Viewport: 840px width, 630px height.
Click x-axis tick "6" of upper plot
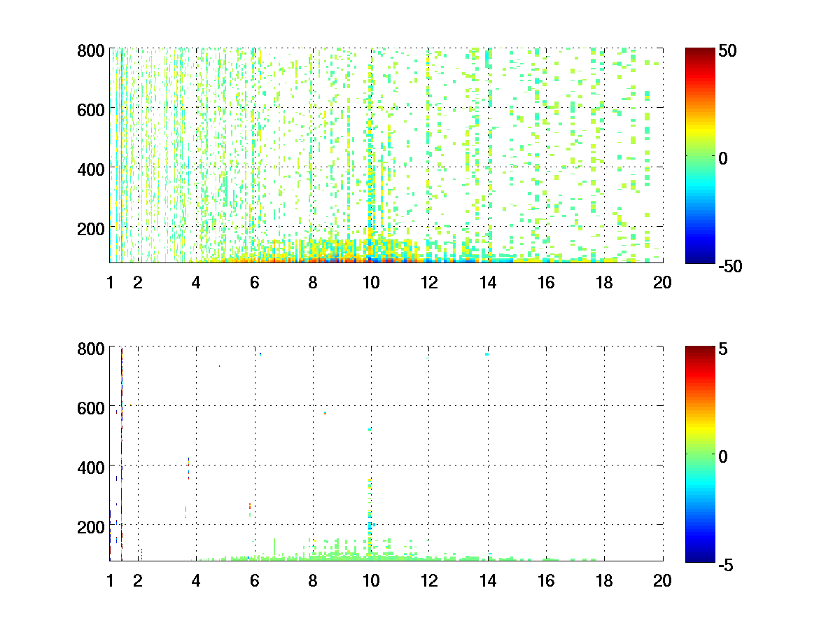click(254, 283)
